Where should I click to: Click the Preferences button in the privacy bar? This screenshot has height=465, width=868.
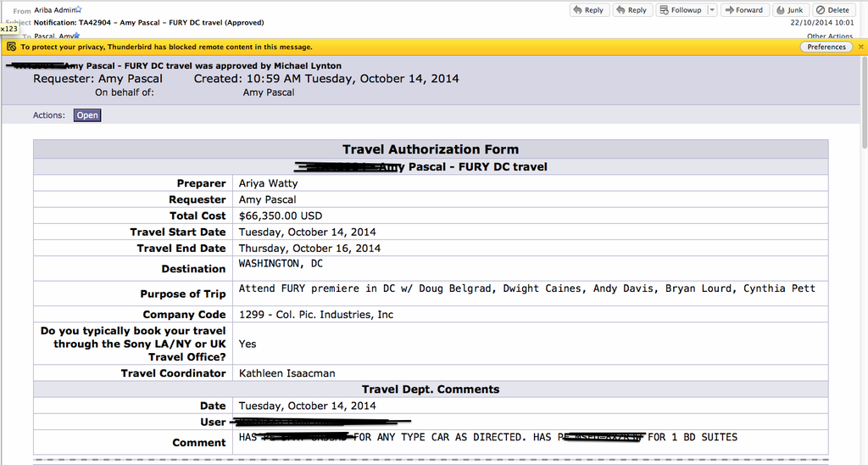click(826, 48)
